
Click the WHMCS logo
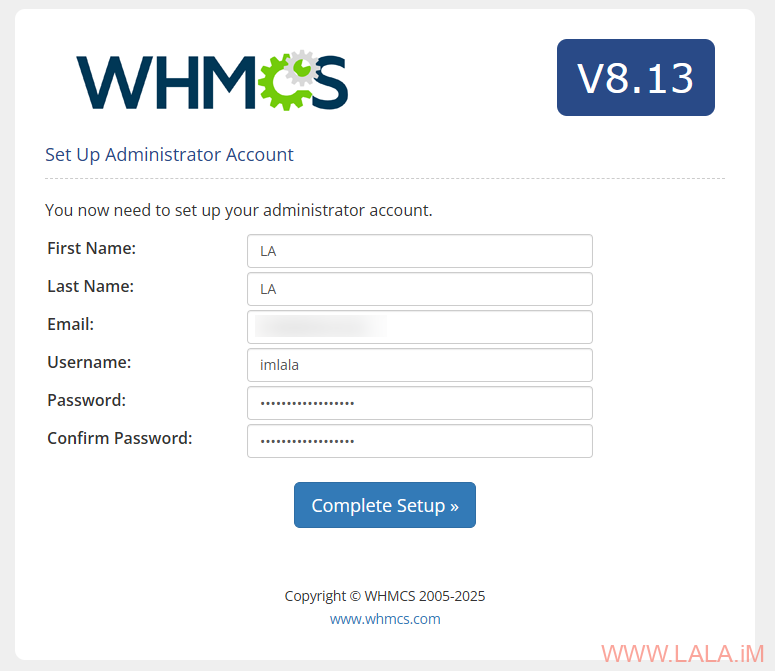pyautogui.click(x=213, y=81)
